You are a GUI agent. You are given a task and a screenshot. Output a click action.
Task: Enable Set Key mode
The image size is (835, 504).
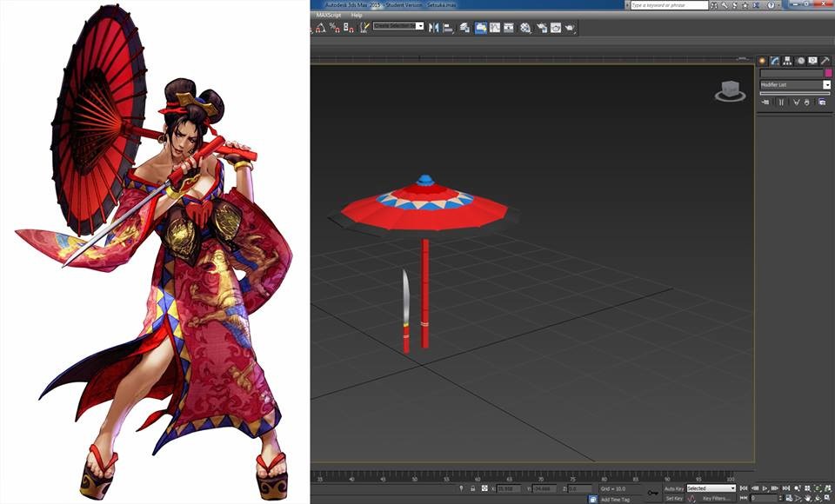pos(675,498)
